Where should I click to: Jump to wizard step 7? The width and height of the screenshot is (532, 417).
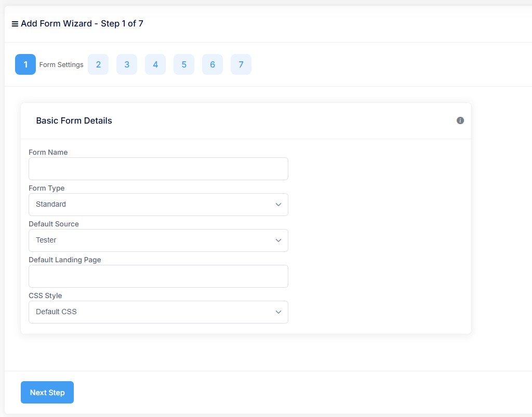point(241,64)
